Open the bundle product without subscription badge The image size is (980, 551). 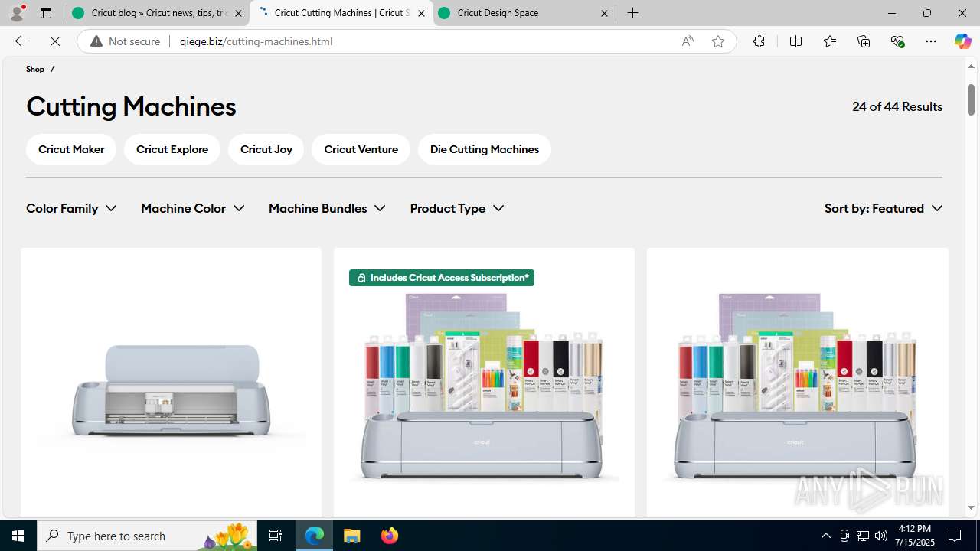[x=797, y=386]
